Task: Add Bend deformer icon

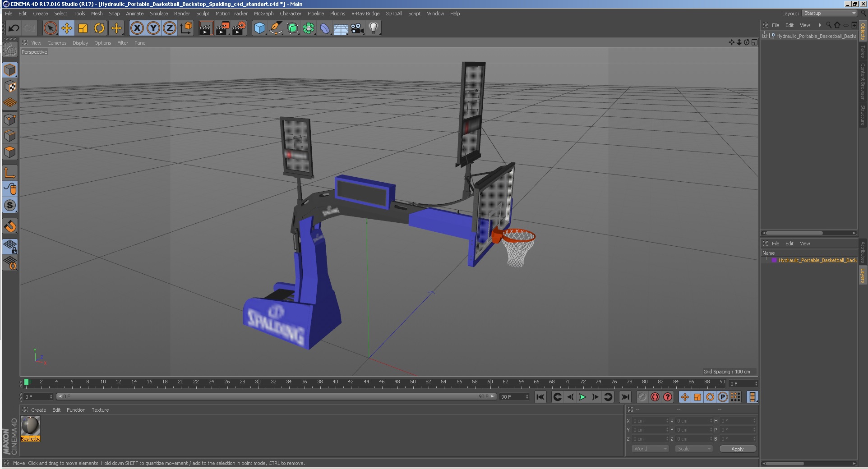Action: (325, 28)
